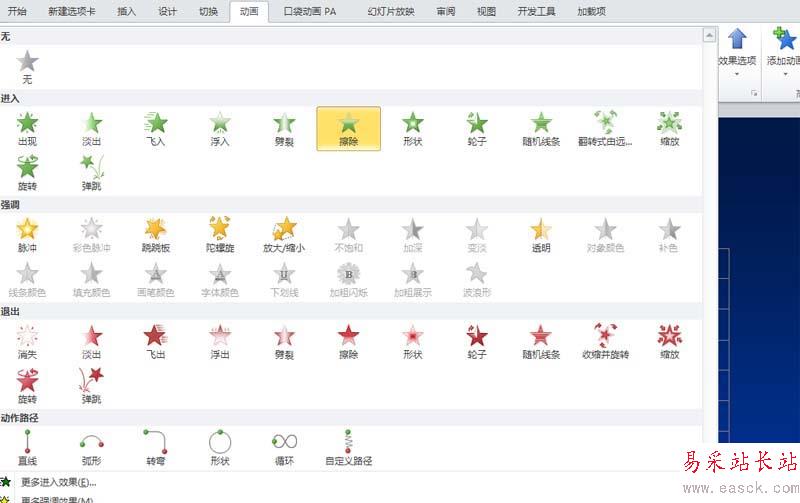Pick the 劈裂 entrance effect
Image resolution: width=800 pixels, height=503 pixels.
pyautogui.click(x=284, y=129)
